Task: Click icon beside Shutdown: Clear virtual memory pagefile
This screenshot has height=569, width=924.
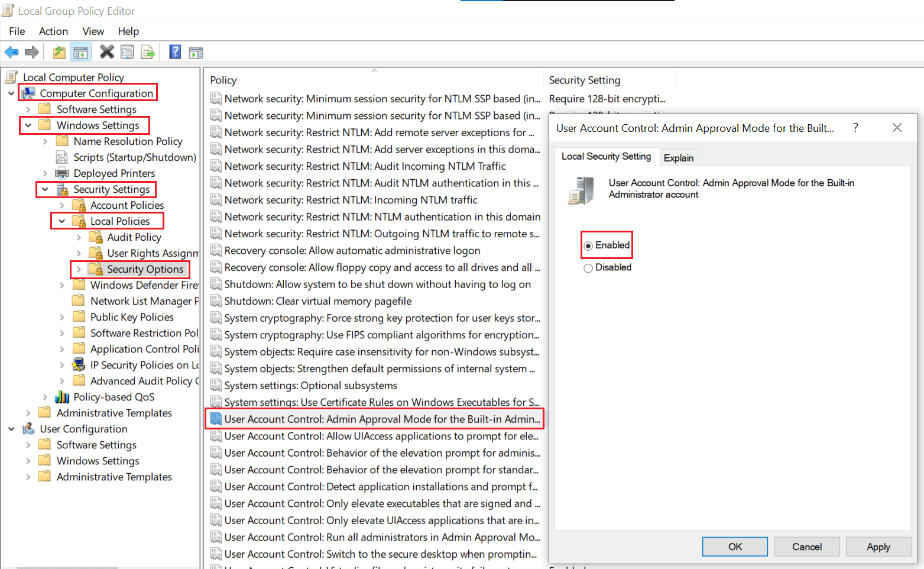Action: pyautogui.click(x=216, y=301)
